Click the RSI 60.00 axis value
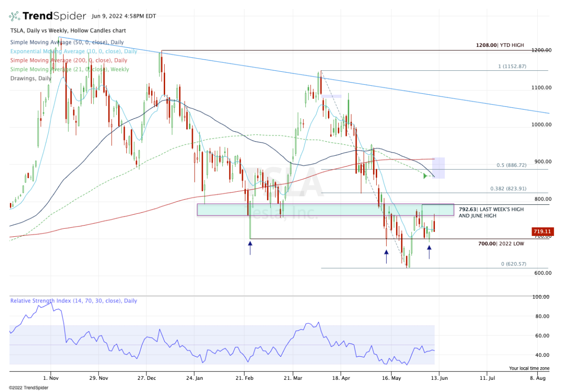This screenshot has width=563, height=392. pos(543,336)
